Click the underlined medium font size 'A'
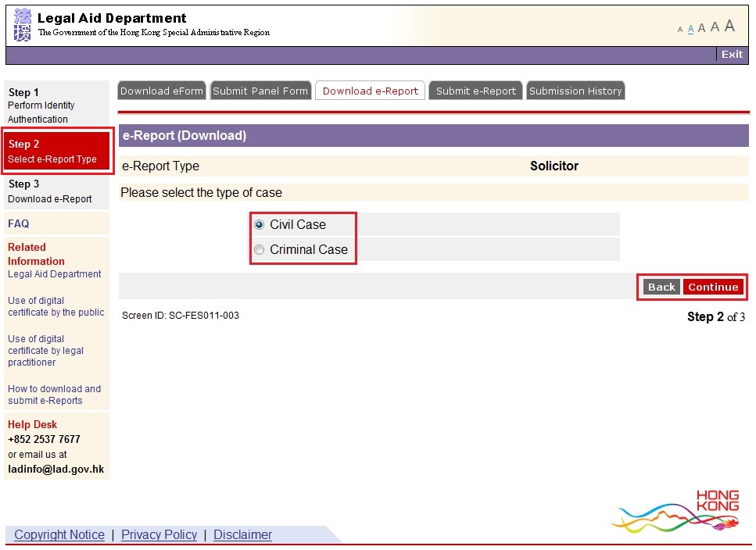Viewport: 756px width, 550px height. point(690,28)
